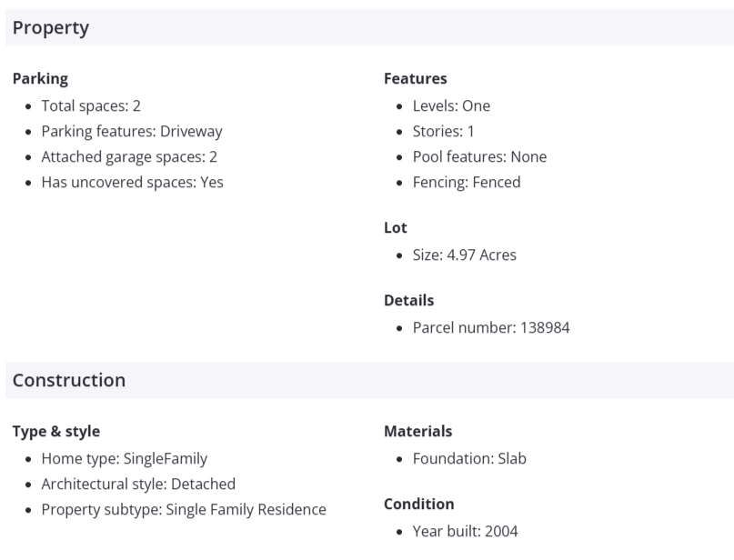Click Has uncovered spaces: Yes entry

point(132,182)
